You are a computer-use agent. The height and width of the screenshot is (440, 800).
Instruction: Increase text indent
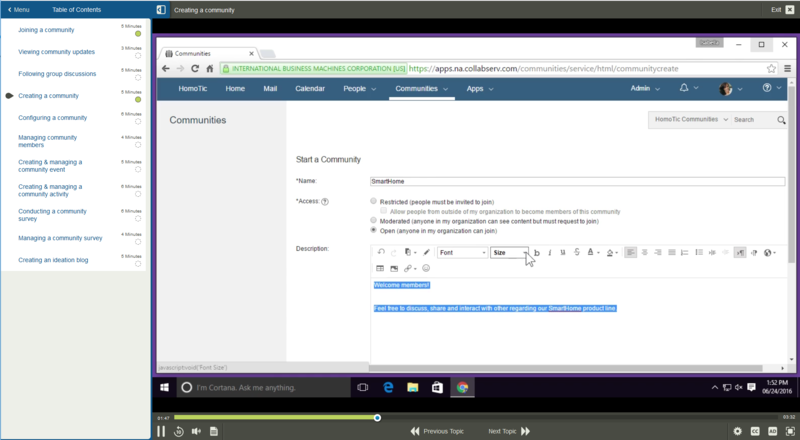click(712, 253)
